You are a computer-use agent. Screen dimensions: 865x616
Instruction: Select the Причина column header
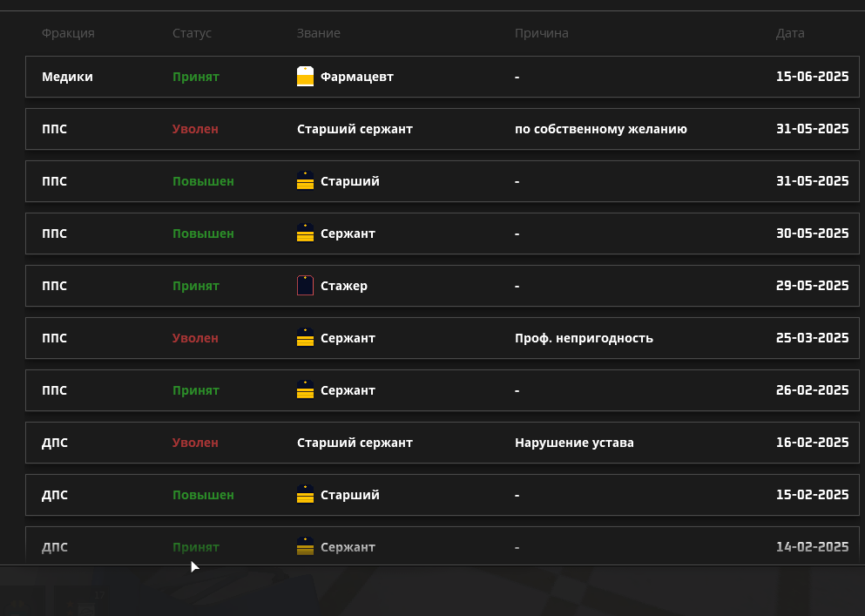pos(541,33)
